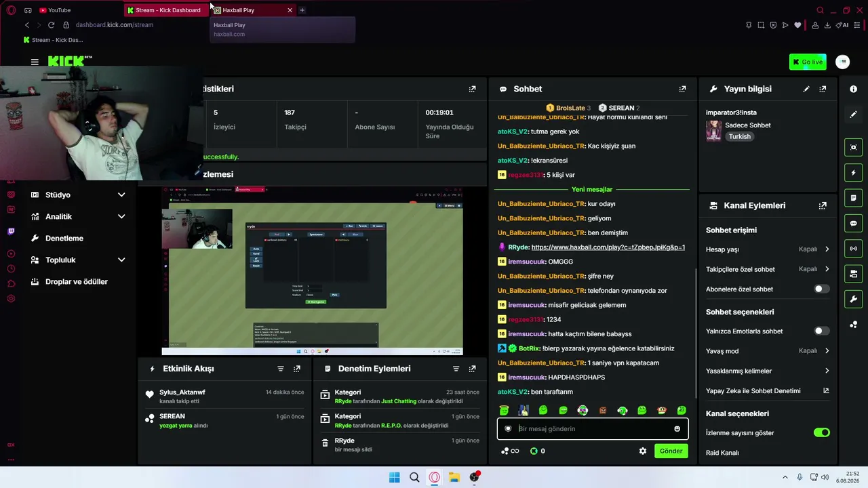Open Yasaklanmış kelimeler settings
This screenshot has height=488, width=868.
(x=768, y=371)
